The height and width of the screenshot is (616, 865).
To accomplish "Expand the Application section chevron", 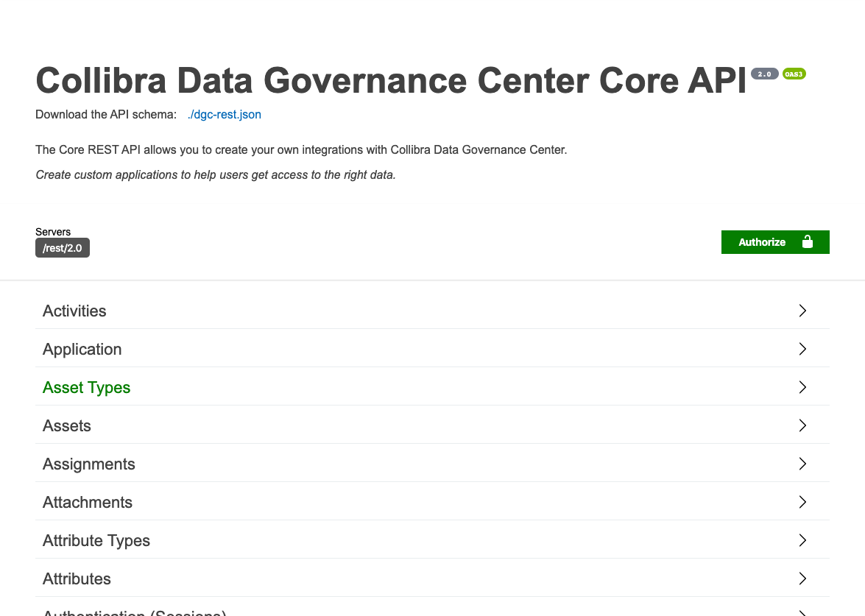I will tap(802, 349).
